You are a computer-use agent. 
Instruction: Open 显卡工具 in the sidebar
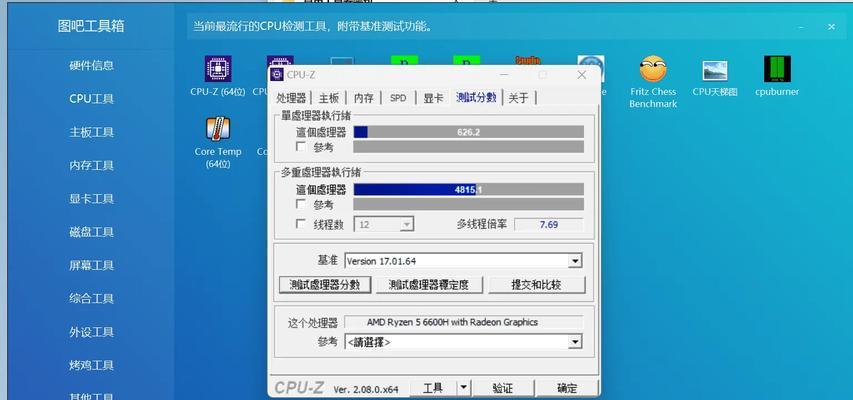pyautogui.click(x=91, y=199)
